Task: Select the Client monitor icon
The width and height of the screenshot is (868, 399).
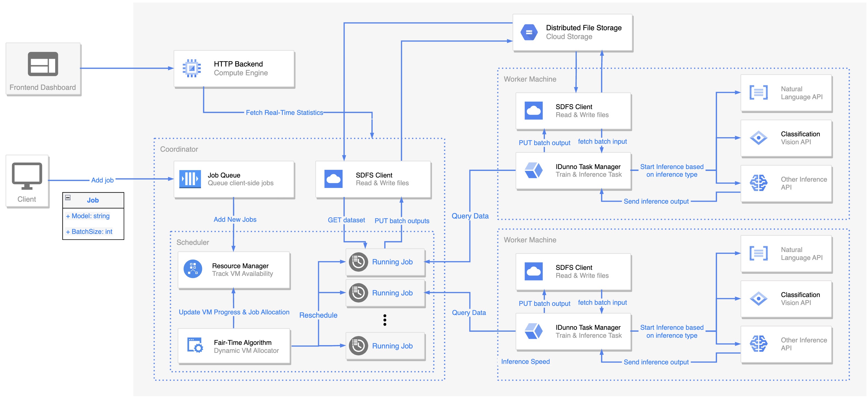Action: (x=27, y=176)
